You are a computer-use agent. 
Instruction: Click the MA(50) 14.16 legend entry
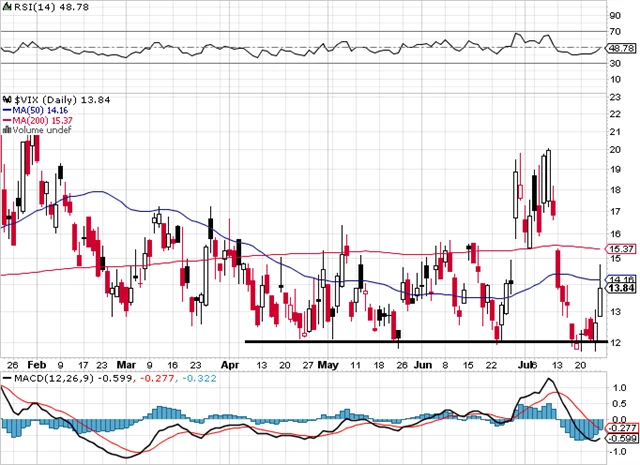click(x=36, y=112)
